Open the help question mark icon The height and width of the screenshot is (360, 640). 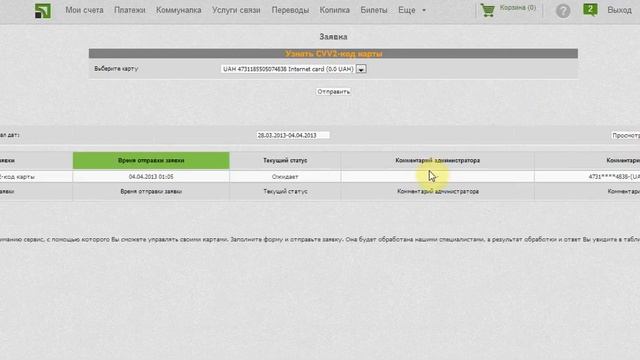563,11
